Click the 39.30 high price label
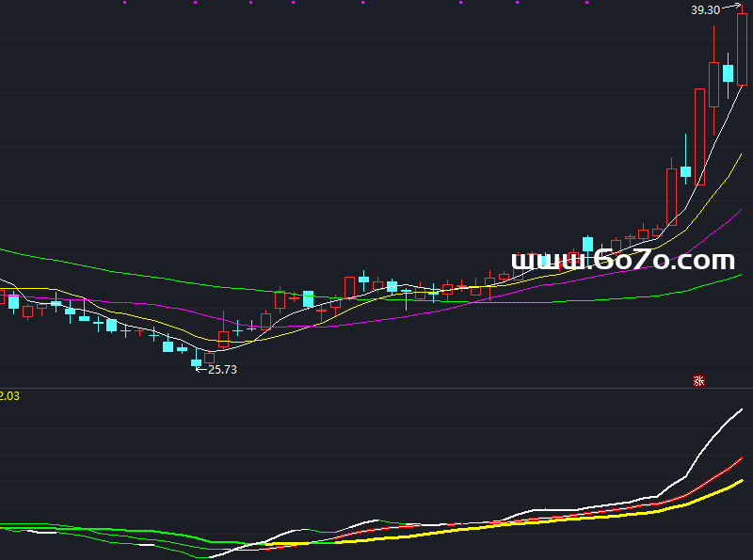 point(705,10)
